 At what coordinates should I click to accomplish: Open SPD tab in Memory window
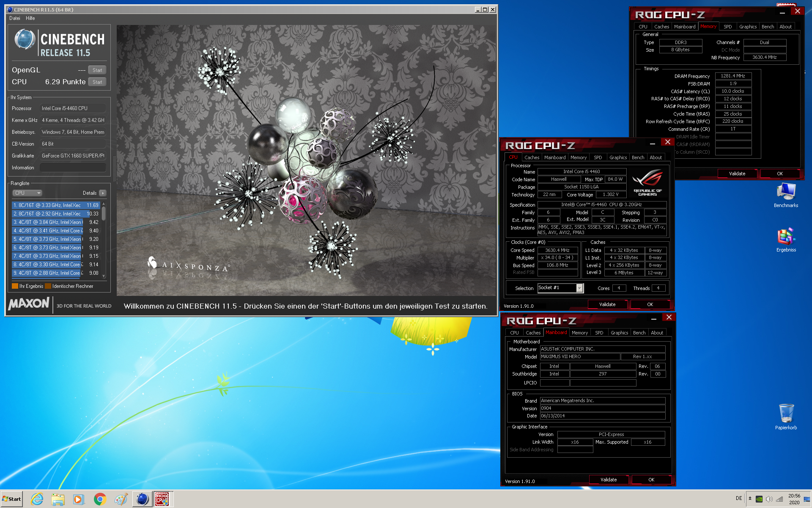(727, 27)
